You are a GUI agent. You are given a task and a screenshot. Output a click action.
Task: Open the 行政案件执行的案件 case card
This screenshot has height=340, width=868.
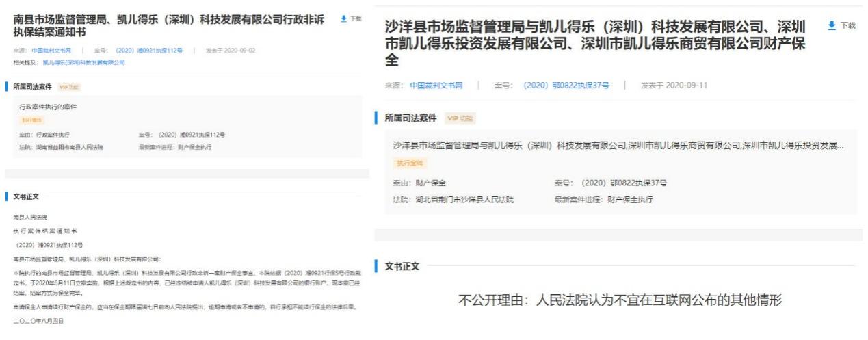pyautogui.click(x=48, y=107)
